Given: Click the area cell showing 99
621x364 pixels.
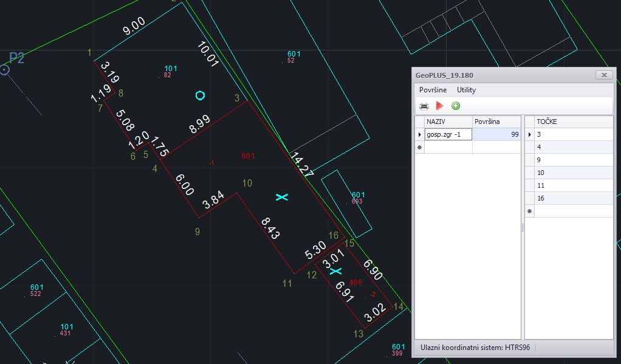Looking at the screenshot, I should (x=496, y=134).
